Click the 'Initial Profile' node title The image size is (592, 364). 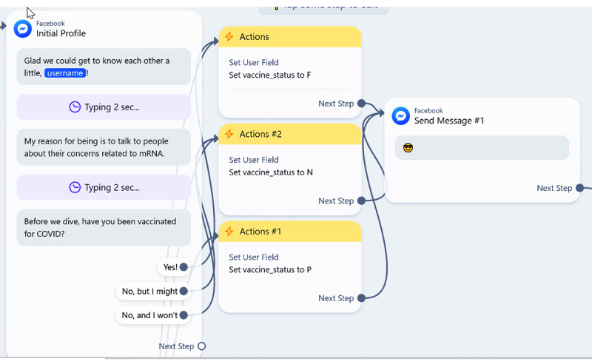(x=61, y=33)
